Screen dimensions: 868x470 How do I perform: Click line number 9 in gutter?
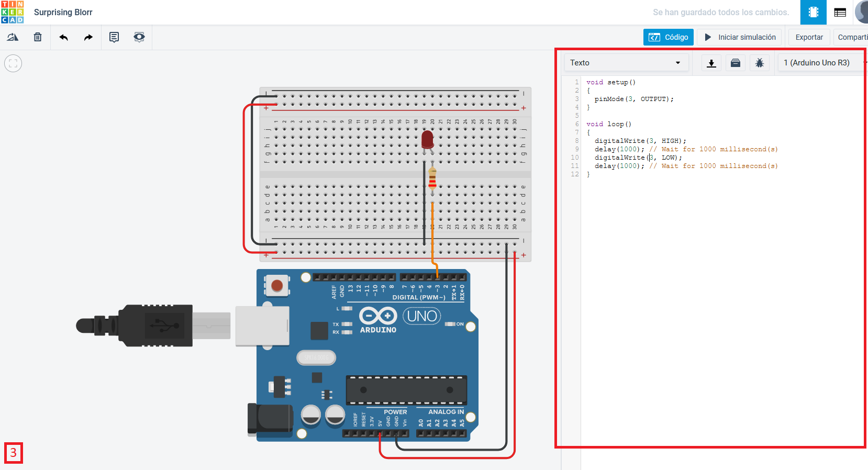[577, 149]
